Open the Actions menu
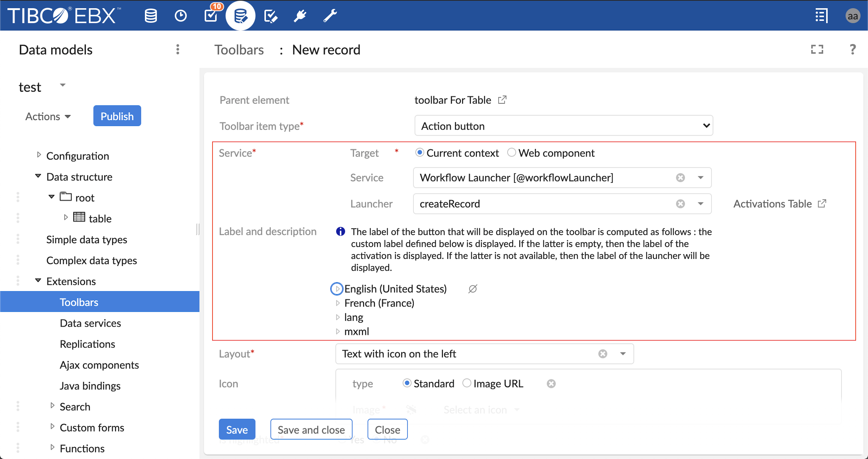 click(x=48, y=116)
